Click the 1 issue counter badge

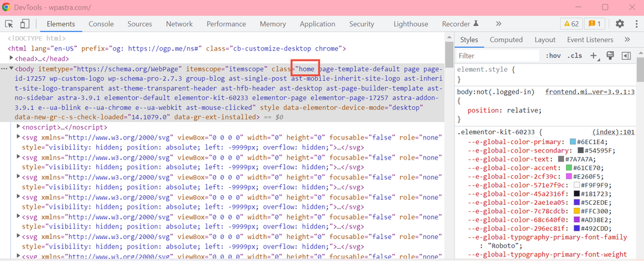[x=594, y=24]
